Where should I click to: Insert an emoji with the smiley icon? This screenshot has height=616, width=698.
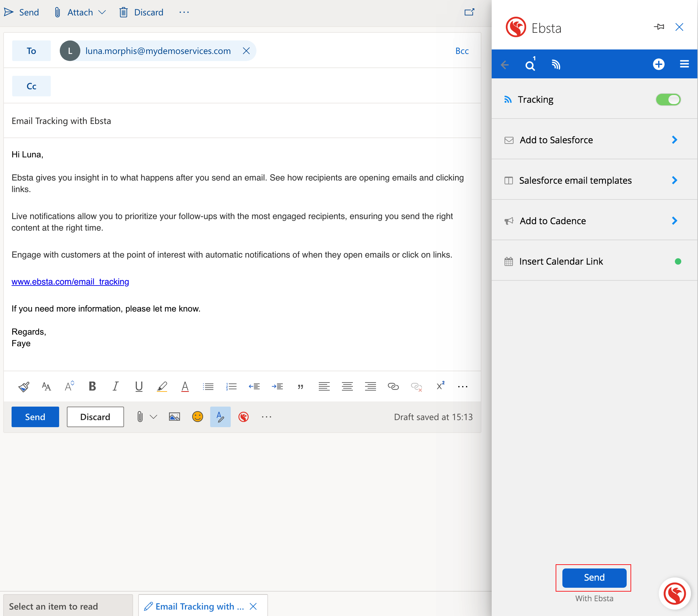coord(197,417)
